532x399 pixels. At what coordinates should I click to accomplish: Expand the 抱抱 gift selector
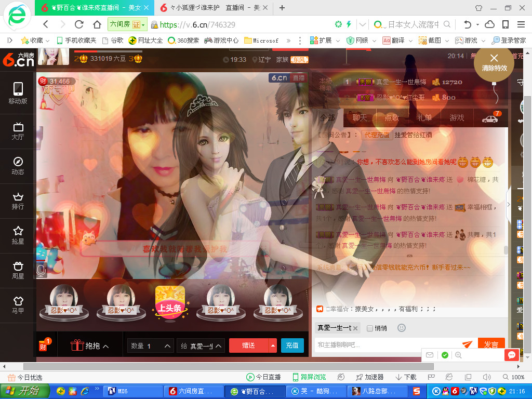[90, 345]
